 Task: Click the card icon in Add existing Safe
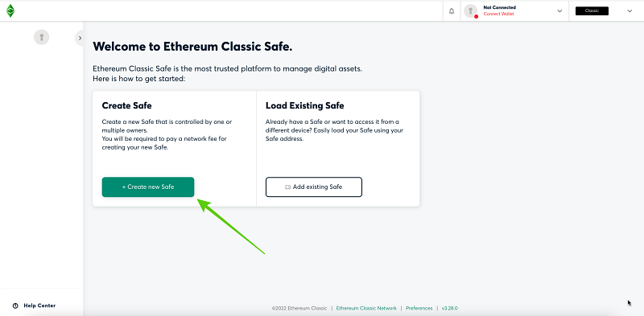pyautogui.click(x=288, y=187)
